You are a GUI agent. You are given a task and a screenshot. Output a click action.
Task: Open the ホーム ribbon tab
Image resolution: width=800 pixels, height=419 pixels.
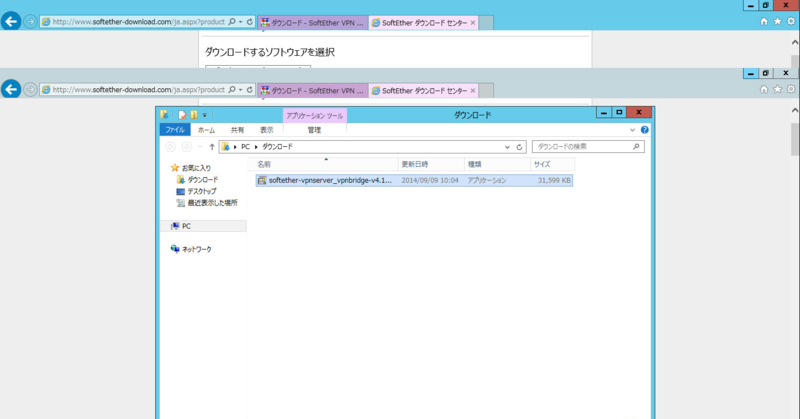[x=206, y=130]
